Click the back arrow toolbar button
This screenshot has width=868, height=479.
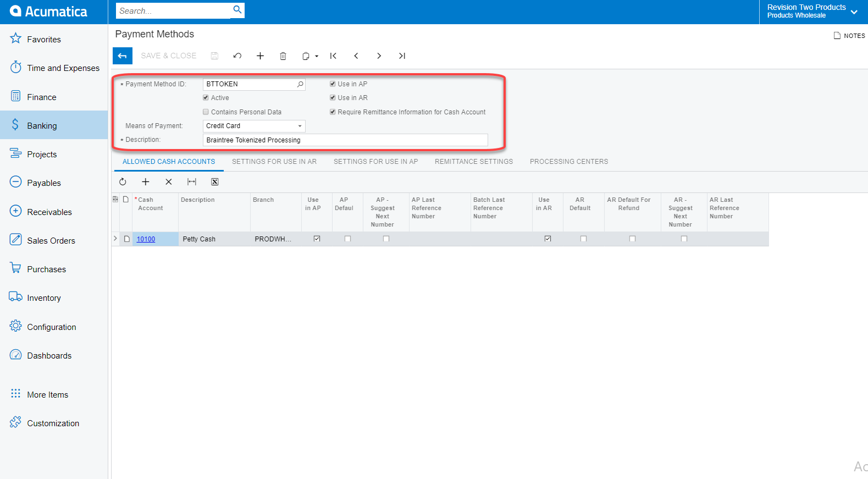click(x=122, y=56)
